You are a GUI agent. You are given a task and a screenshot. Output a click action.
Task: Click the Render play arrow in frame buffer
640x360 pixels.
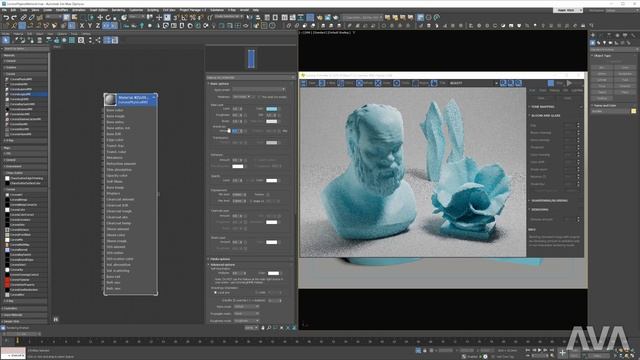click(569, 83)
